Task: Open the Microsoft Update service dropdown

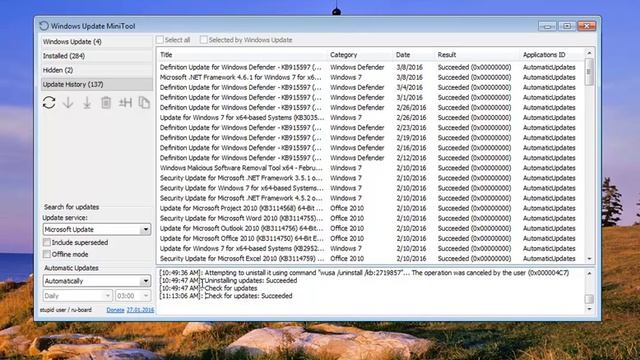Action: [x=97, y=229]
